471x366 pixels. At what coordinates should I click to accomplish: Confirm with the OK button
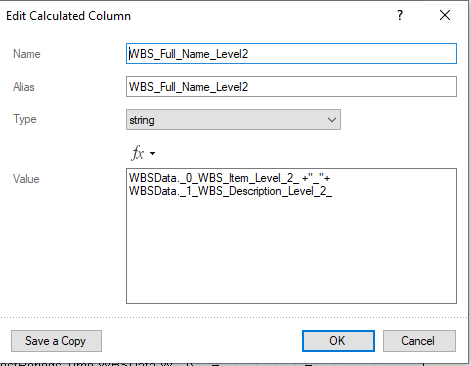[x=338, y=341]
